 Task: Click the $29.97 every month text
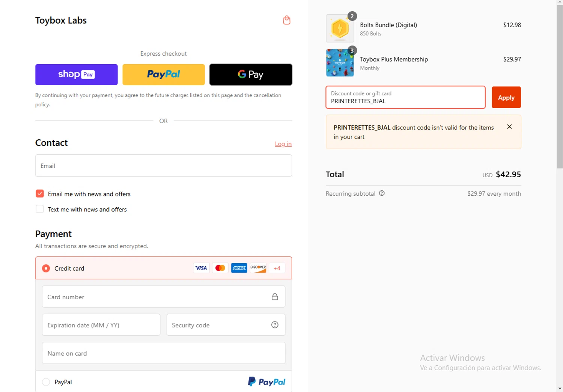494,194
